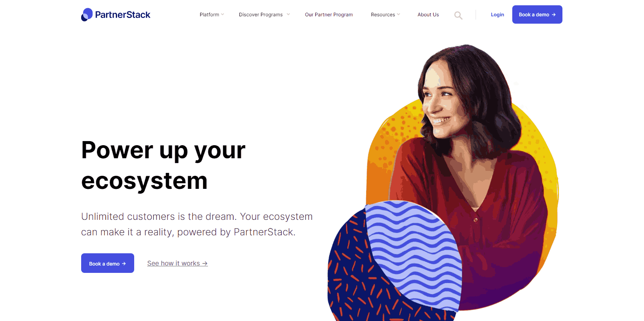
Task: Open search with the magnifying glass icon
Action: pos(458,15)
